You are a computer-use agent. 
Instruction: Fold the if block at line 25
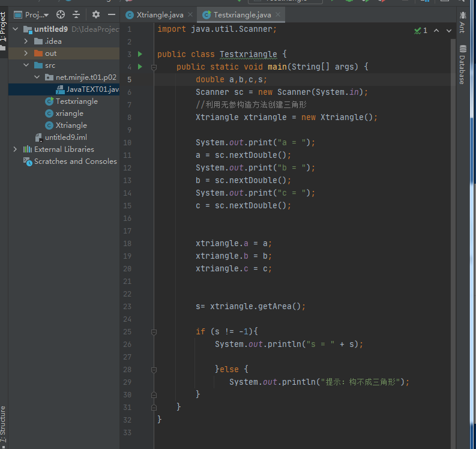(154, 332)
